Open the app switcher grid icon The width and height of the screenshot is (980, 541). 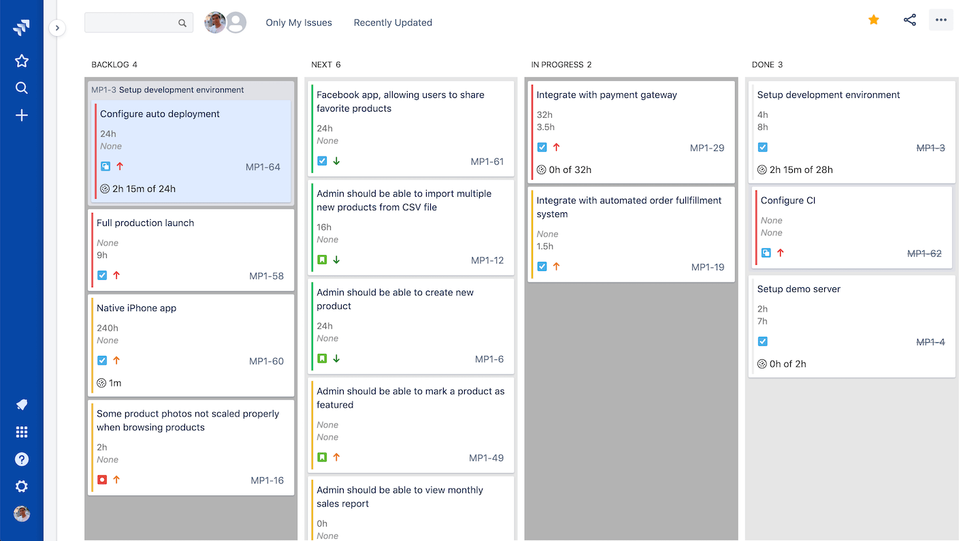[x=22, y=432]
